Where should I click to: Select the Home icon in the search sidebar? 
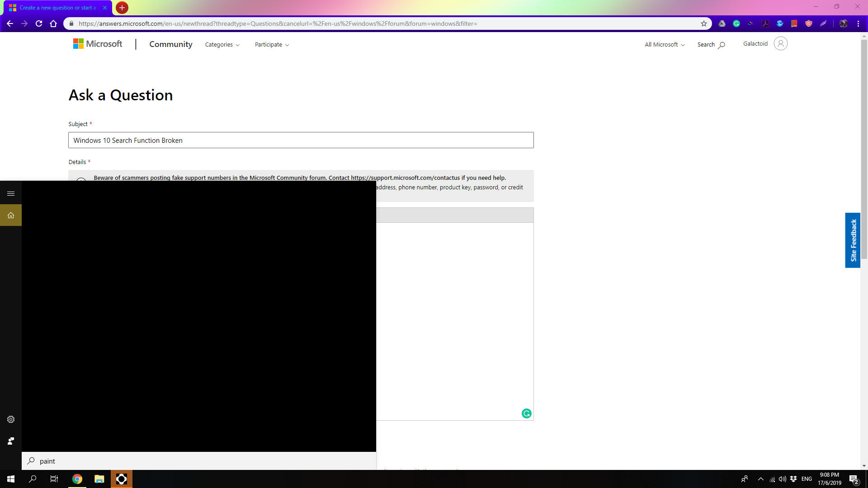10,215
